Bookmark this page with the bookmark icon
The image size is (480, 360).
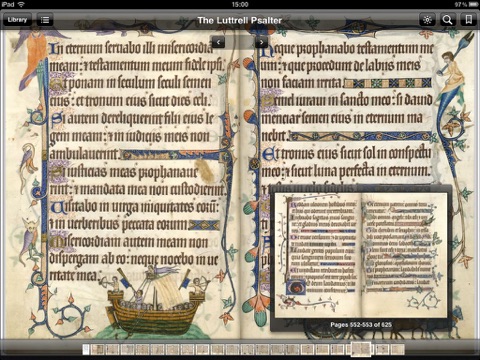pos(468,20)
